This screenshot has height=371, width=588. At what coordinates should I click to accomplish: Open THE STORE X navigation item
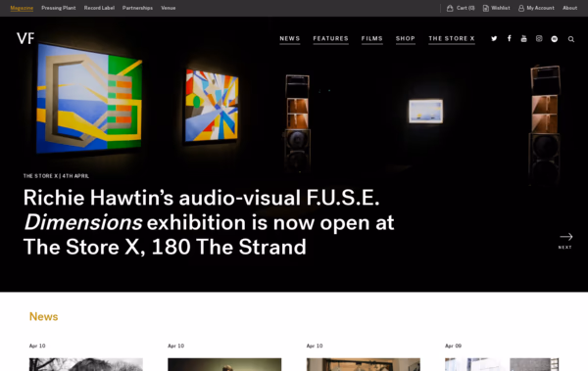click(452, 38)
